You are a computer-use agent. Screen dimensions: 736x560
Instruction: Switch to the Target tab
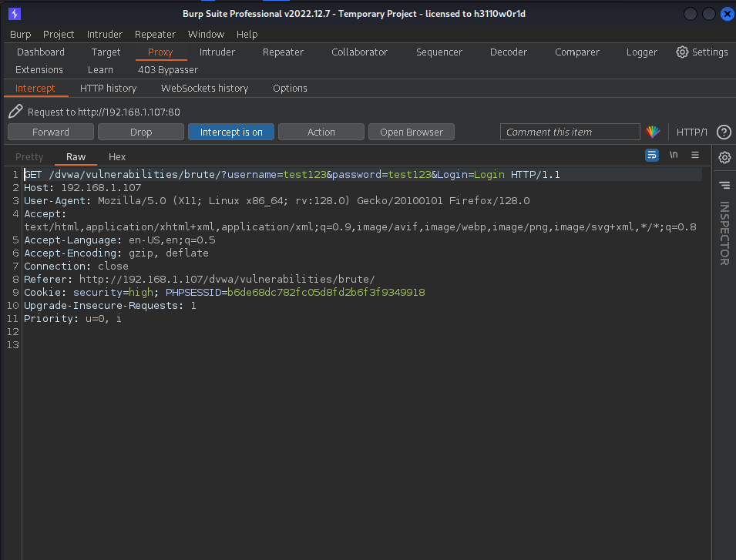(106, 52)
